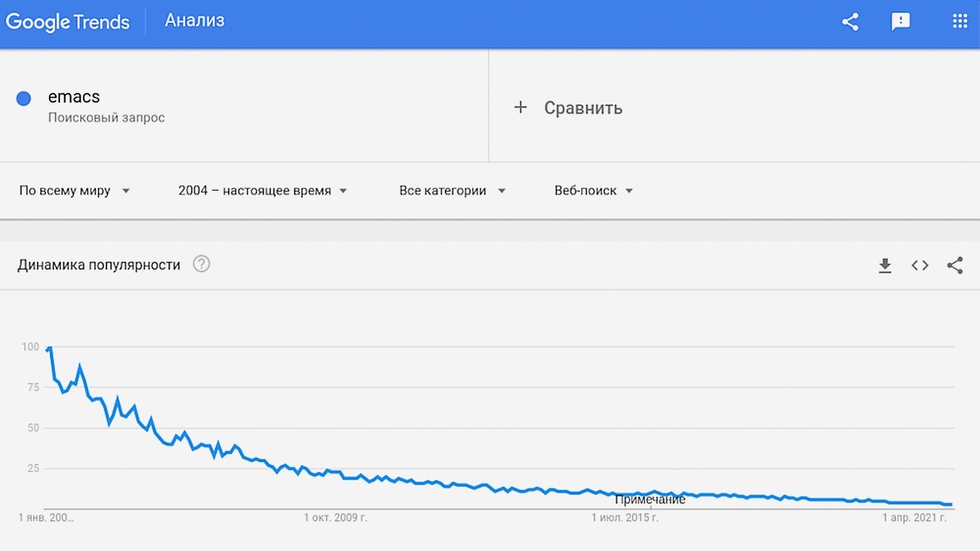Expand the 2004 – настоящее время dropdown
The height and width of the screenshot is (551, 980).
262,191
